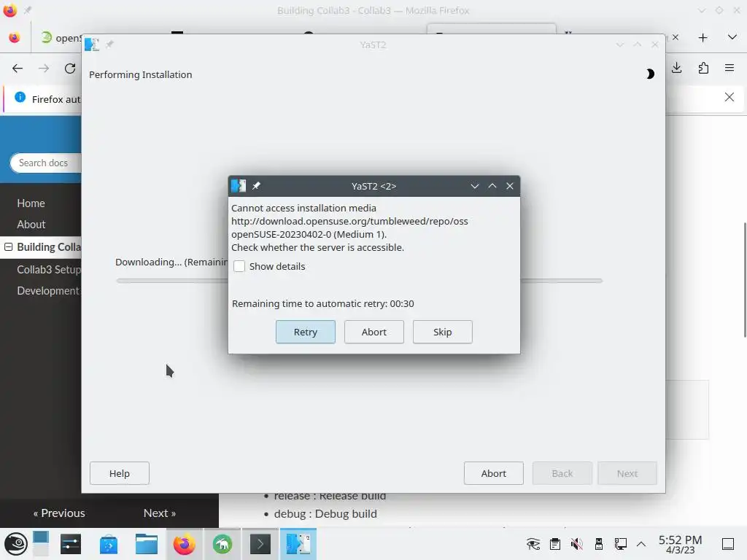Go back in Firefox
This screenshot has width=747, height=560.
click(18, 69)
